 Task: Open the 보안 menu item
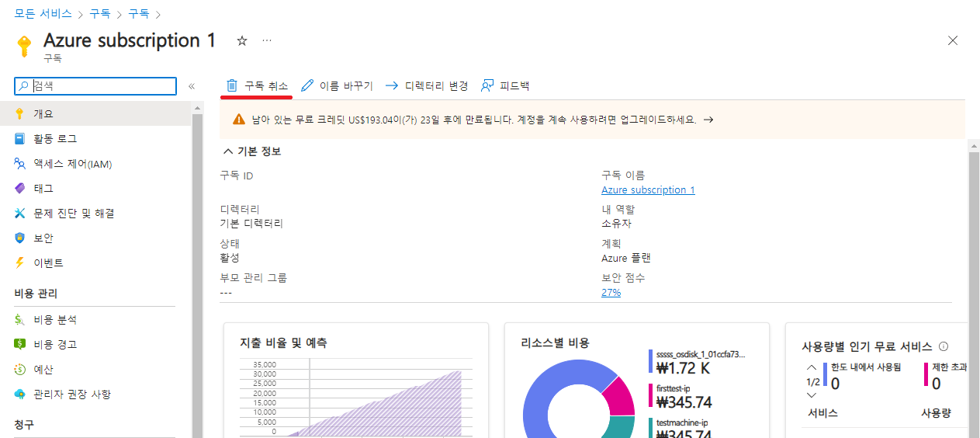(x=95, y=238)
